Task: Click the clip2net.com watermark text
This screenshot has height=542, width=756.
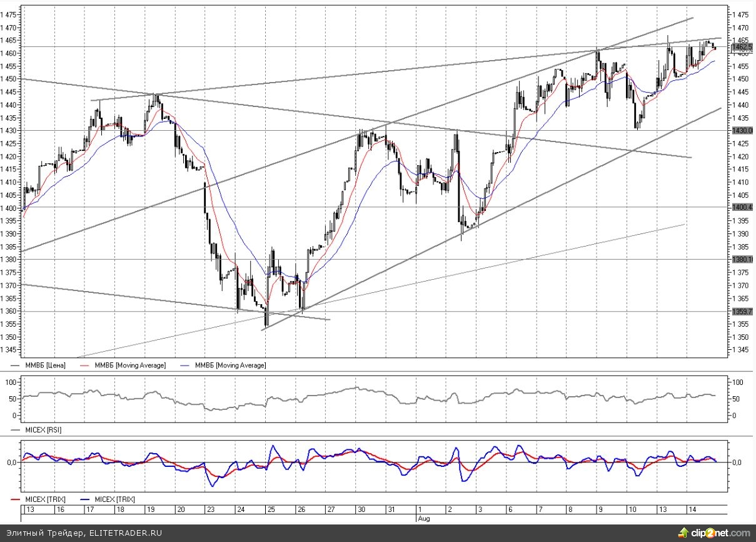Action: (719, 533)
